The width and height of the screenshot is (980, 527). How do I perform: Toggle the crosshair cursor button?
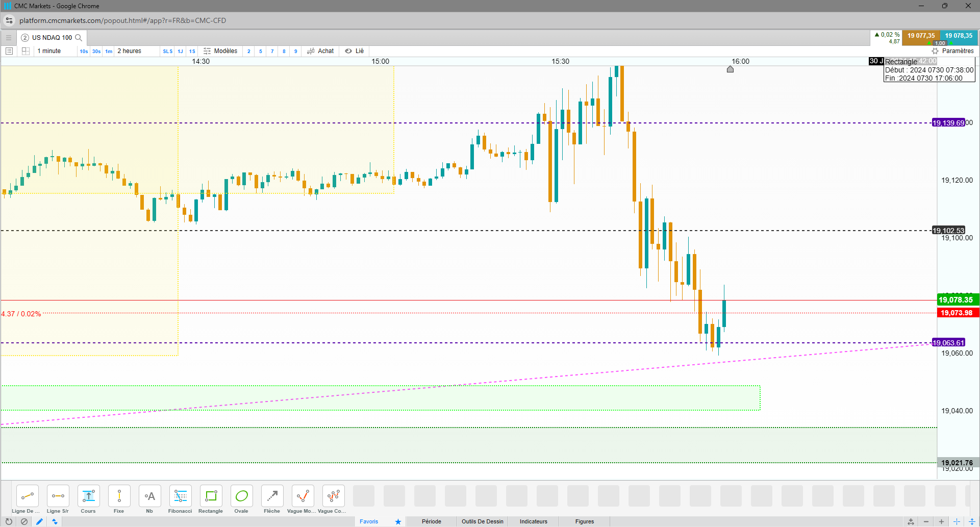point(957,521)
